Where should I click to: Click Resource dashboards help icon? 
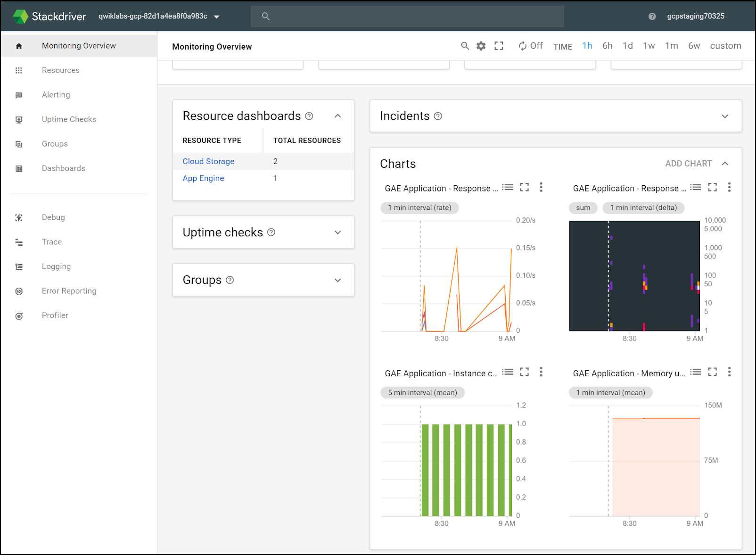pyautogui.click(x=309, y=116)
